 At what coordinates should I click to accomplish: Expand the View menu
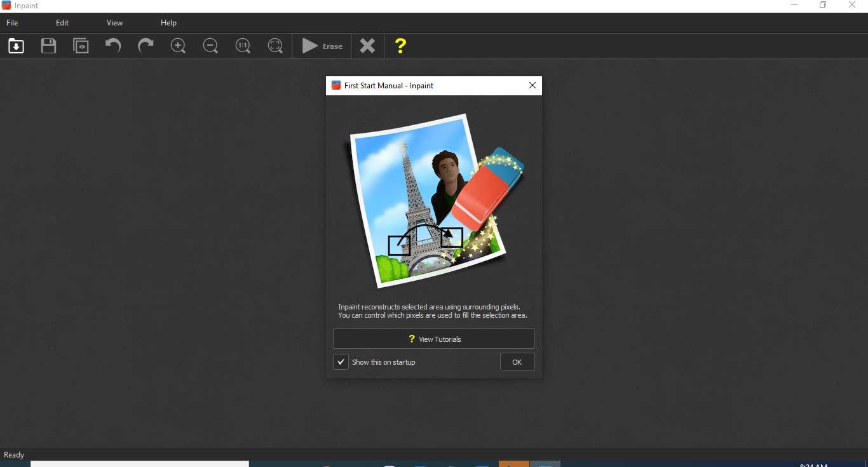click(x=114, y=23)
